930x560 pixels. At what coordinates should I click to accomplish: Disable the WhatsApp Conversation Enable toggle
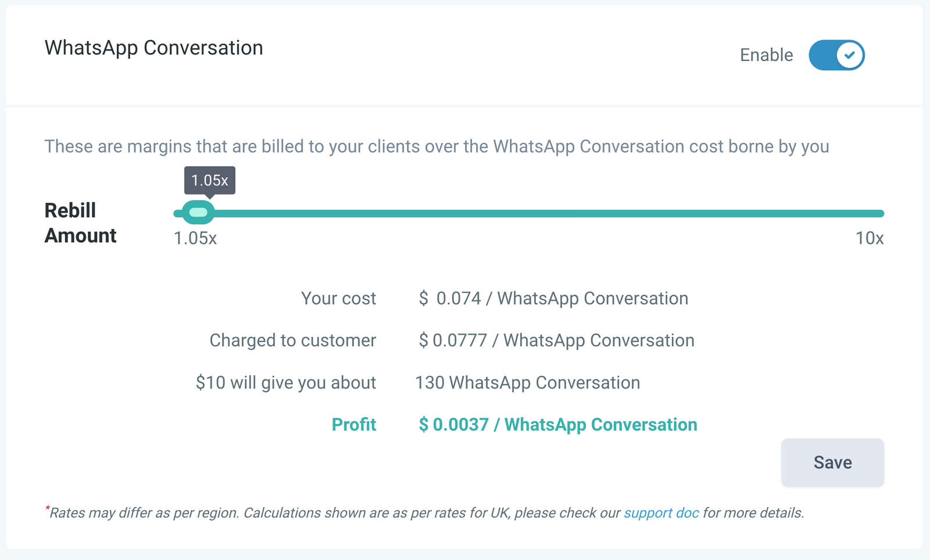pos(836,55)
